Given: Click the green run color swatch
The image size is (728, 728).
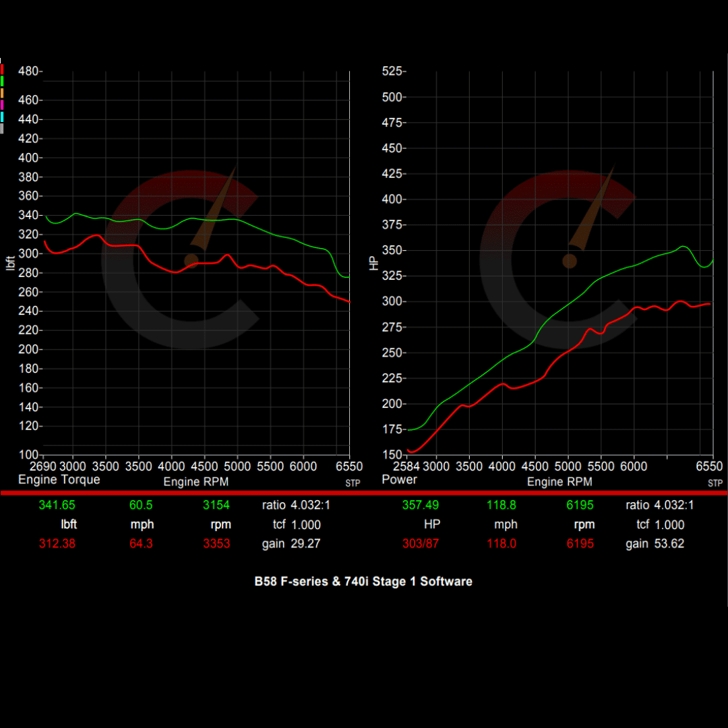Looking at the screenshot, I should (x=3, y=81).
